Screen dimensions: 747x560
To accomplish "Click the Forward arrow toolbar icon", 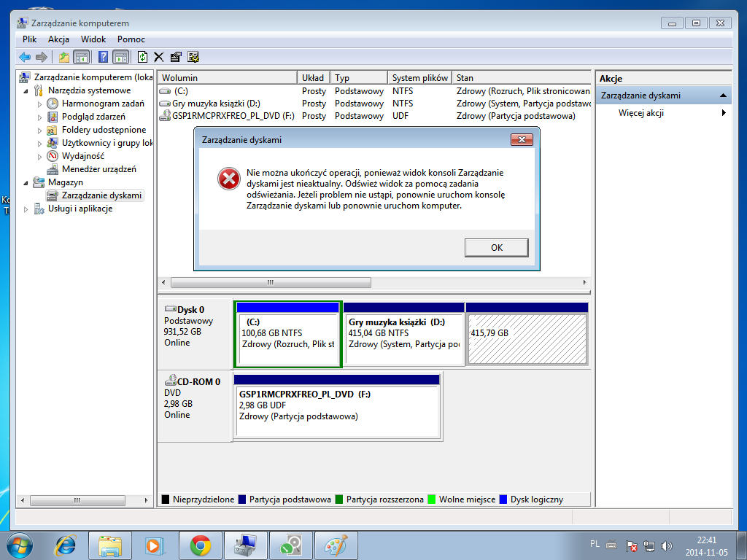I will [x=42, y=57].
